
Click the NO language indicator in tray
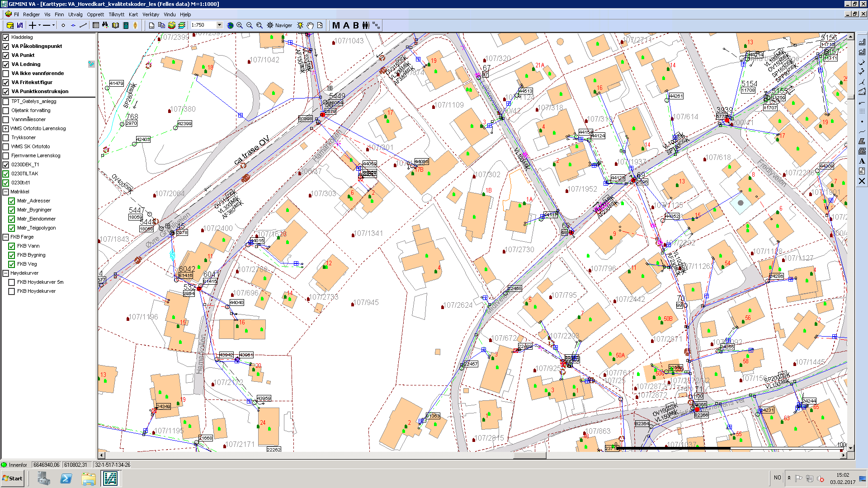point(777,478)
